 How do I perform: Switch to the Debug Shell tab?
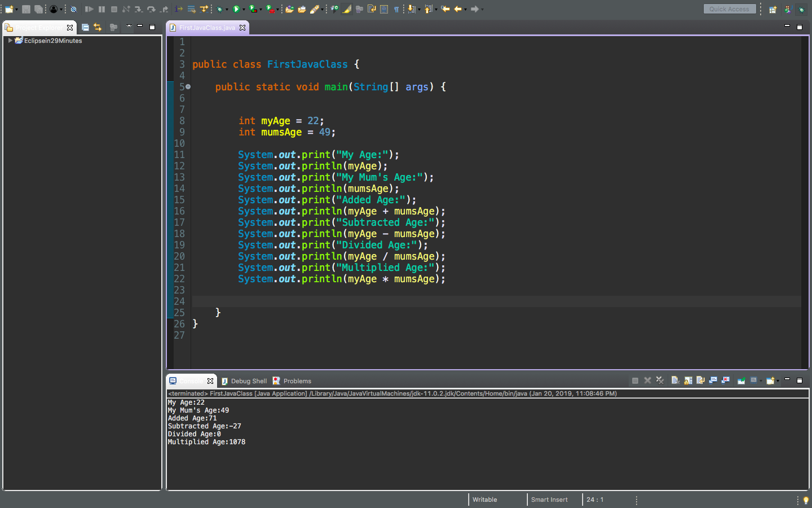(x=244, y=381)
